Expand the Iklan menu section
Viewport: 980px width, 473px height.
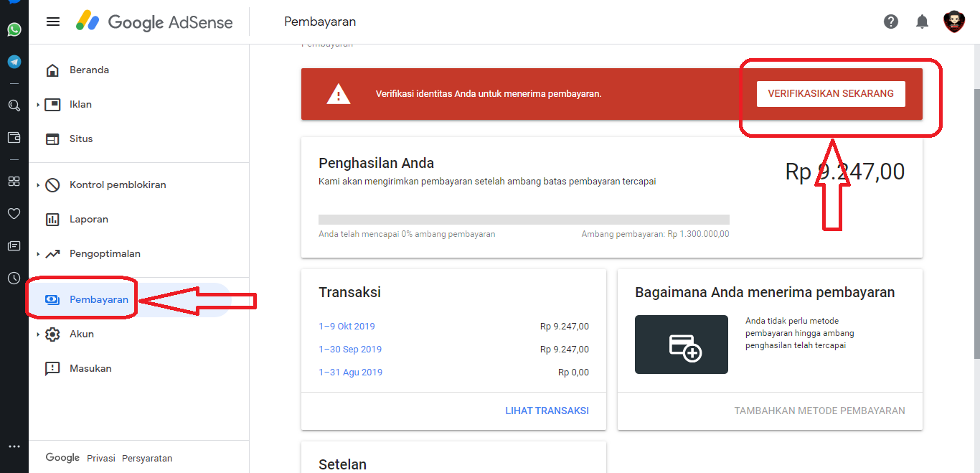click(x=38, y=105)
